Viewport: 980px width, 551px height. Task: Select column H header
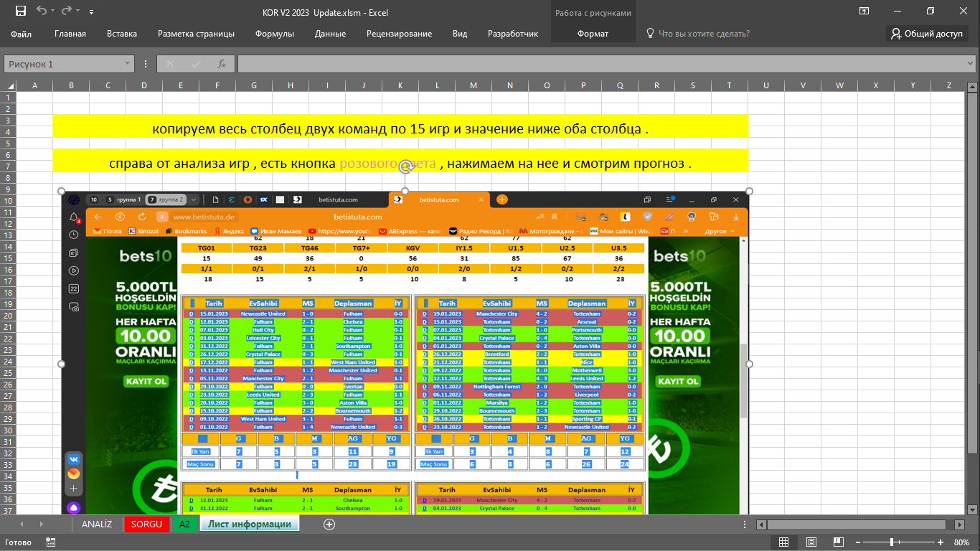291,86
